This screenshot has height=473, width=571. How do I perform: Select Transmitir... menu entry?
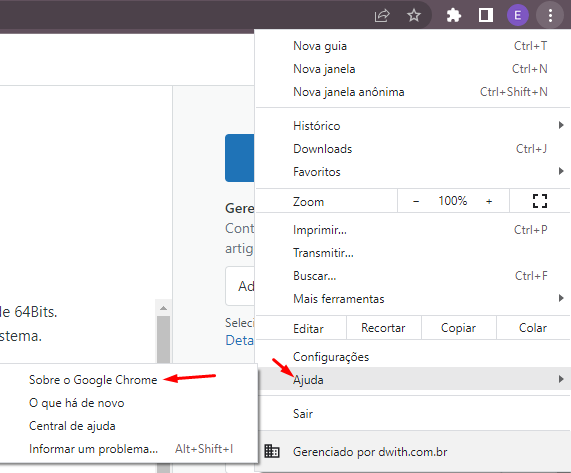(x=413, y=253)
